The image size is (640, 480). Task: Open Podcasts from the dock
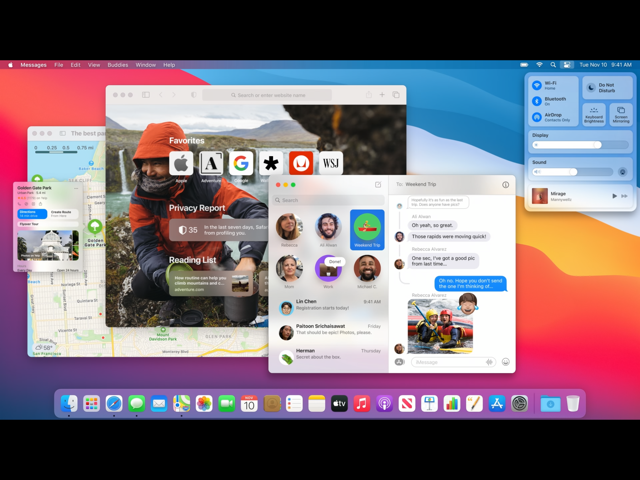[384, 404]
